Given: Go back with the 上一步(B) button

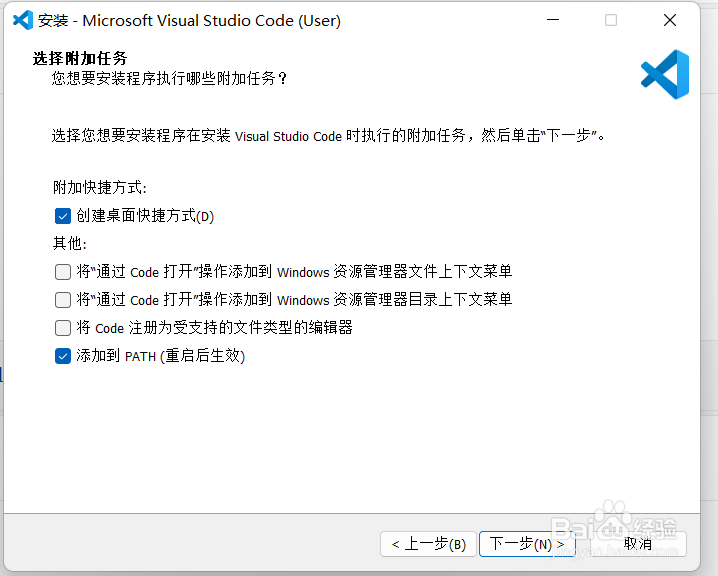Looking at the screenshot, I should click(x=429, y=544).
